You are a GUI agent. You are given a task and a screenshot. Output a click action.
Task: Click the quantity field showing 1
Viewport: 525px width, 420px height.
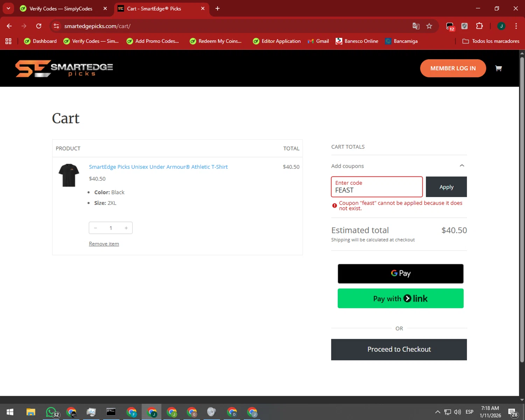point(111,228)
